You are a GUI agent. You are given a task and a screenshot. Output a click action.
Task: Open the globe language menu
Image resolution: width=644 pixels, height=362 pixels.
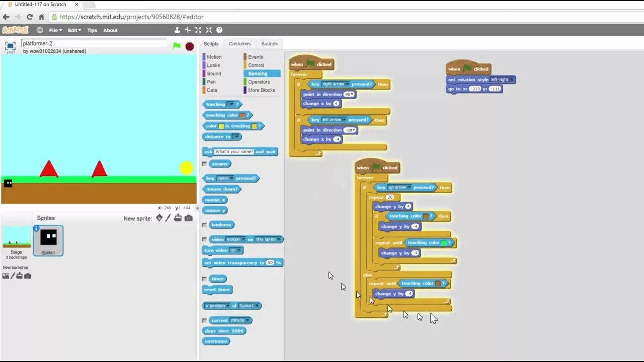[x=40, y=30]
